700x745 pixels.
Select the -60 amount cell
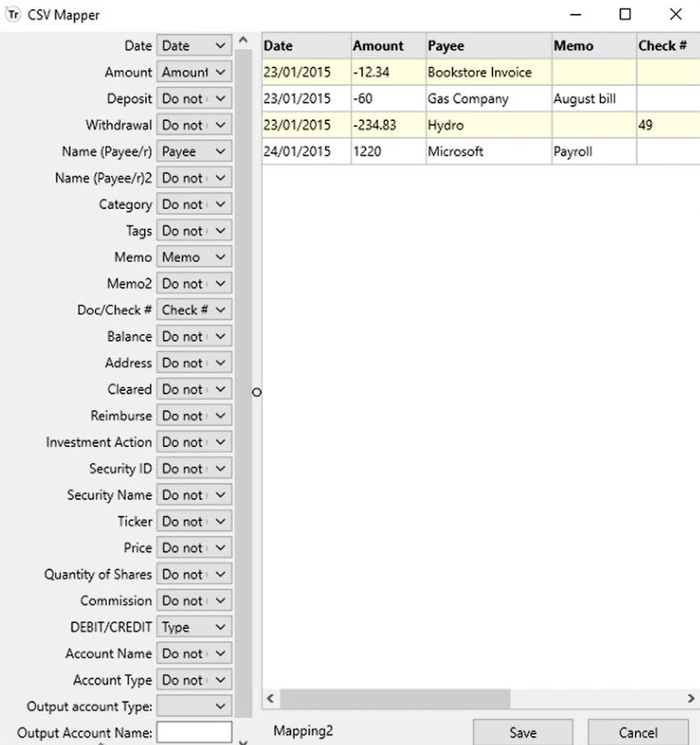click(389, 98)
